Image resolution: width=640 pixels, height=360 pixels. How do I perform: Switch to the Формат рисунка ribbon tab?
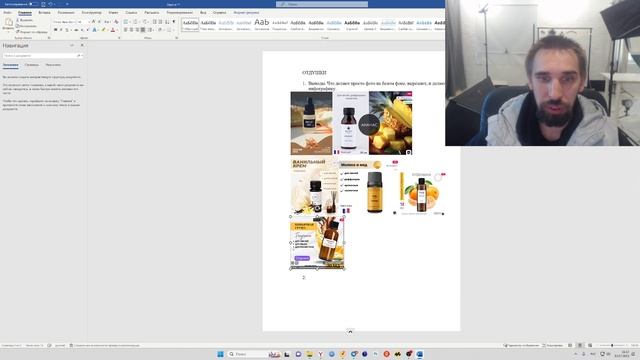click(246, 13)
